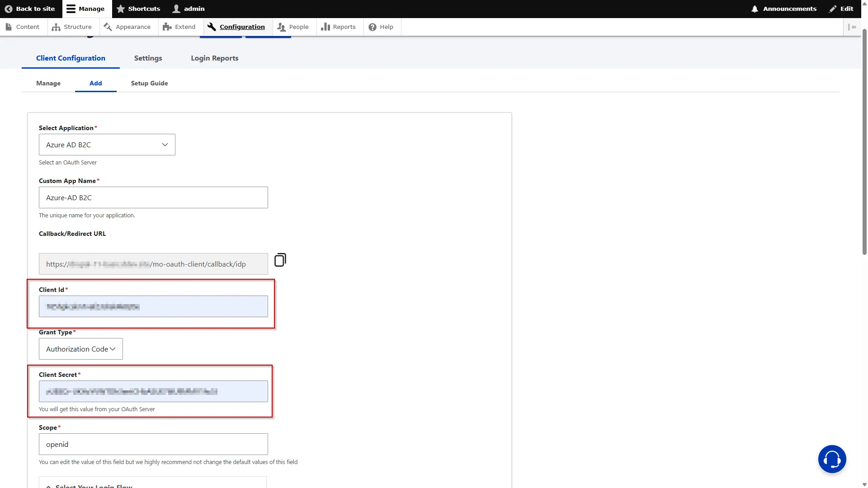Viewport: 868px width, 488px height.
Task: Click the page vertical scrollbar
Action: click(864, 141)
